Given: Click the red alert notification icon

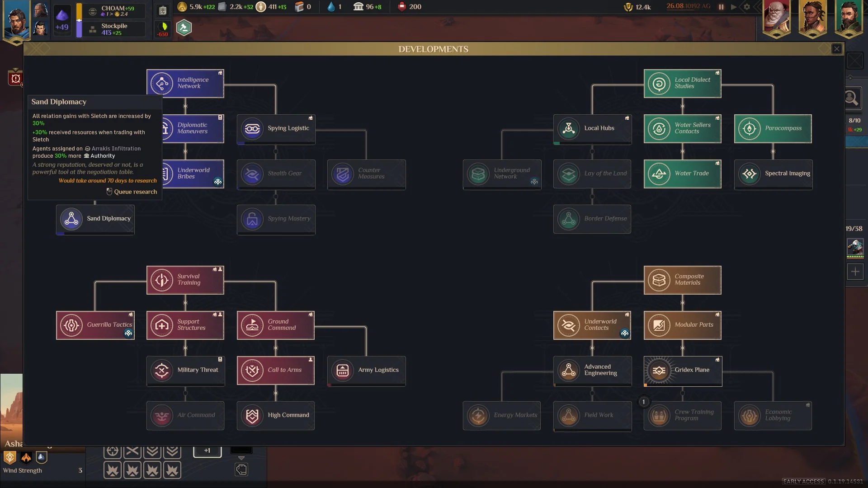Looking at the screenshot, I should (x=15, y=79).
